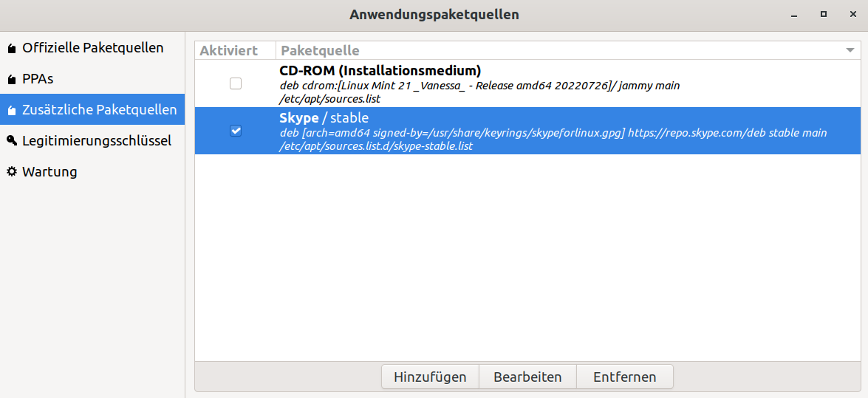Image resolution: width=868 pixels, height=398 pixels.
Task: Click the gear icon beside Wartung
Action: coord(11,172)
